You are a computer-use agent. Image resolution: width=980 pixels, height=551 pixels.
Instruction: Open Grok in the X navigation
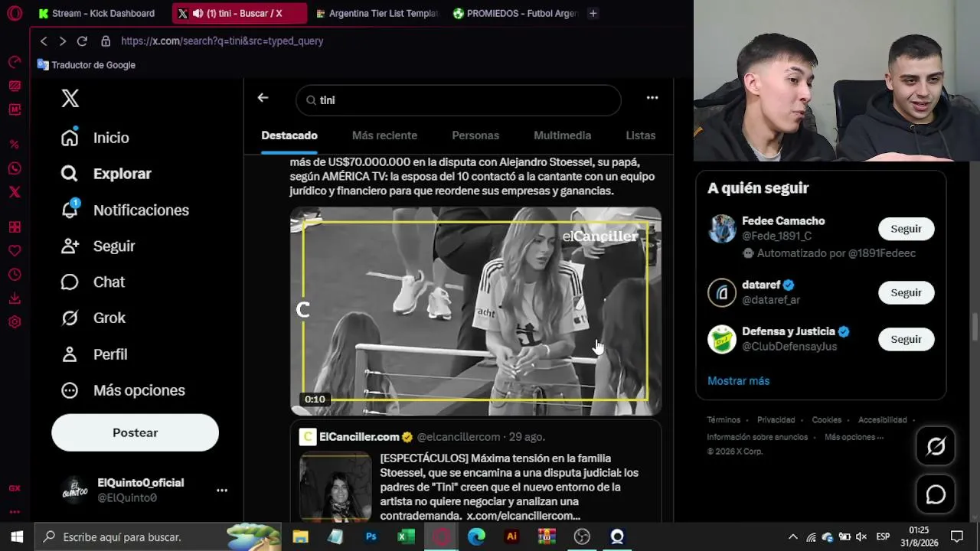(93, 318)
